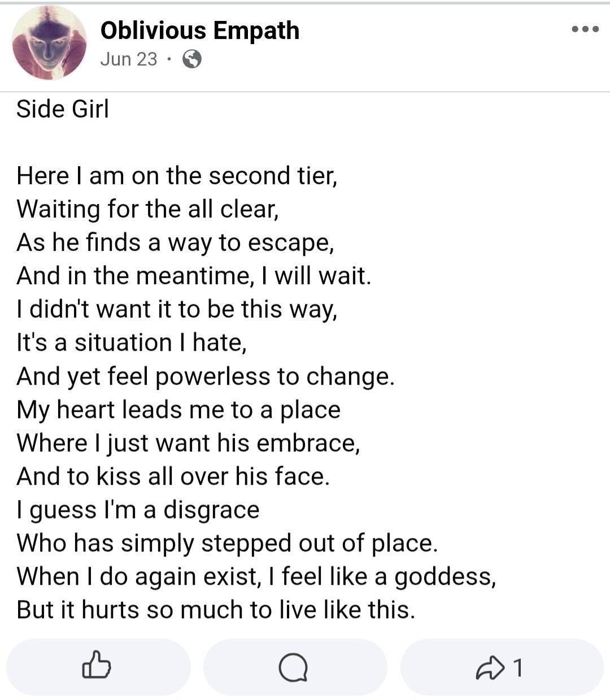Open the Oblivious Empath profile picture
610x700 pixels.
point(50,43)
